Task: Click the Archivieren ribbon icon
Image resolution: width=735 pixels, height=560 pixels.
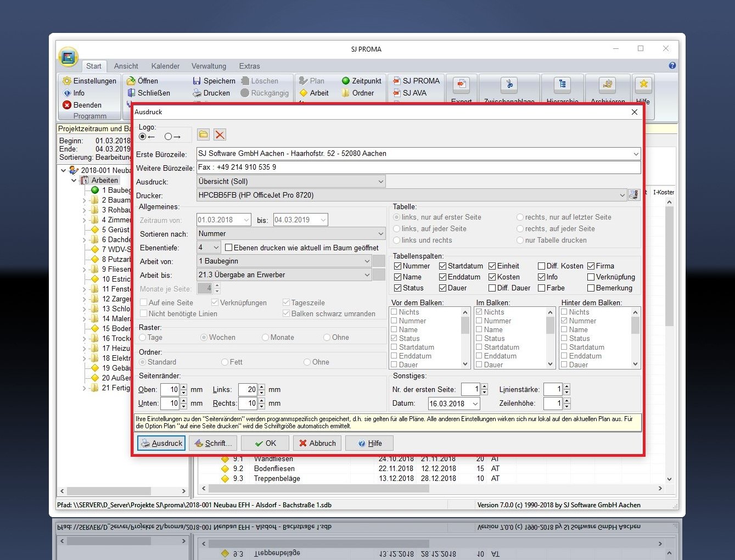Action: click(607, 85)
